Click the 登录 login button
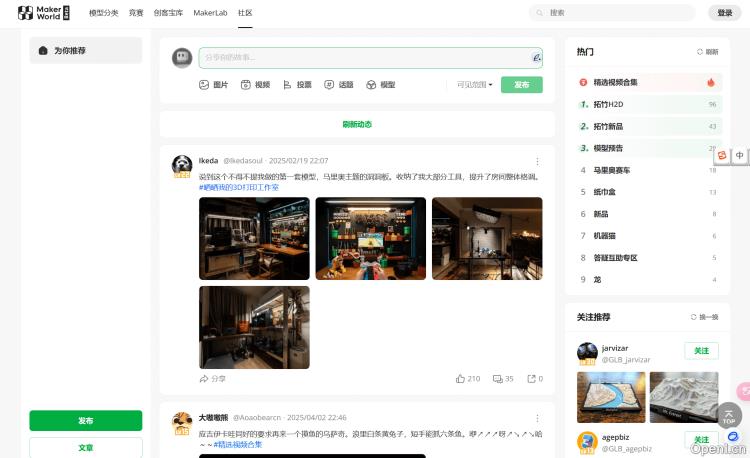This screenshot has height=458, width=750. (x=725, y=13)
